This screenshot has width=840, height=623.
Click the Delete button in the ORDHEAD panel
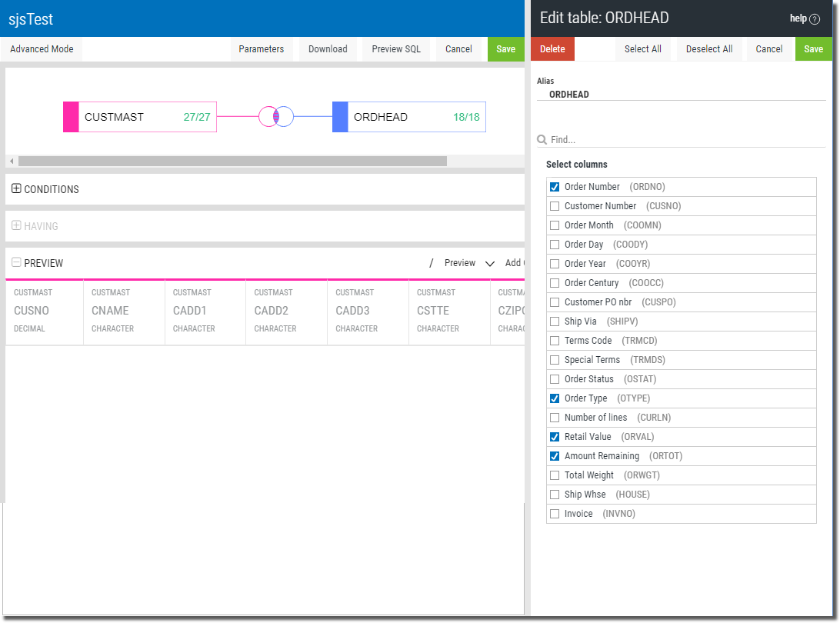[552, 48]
